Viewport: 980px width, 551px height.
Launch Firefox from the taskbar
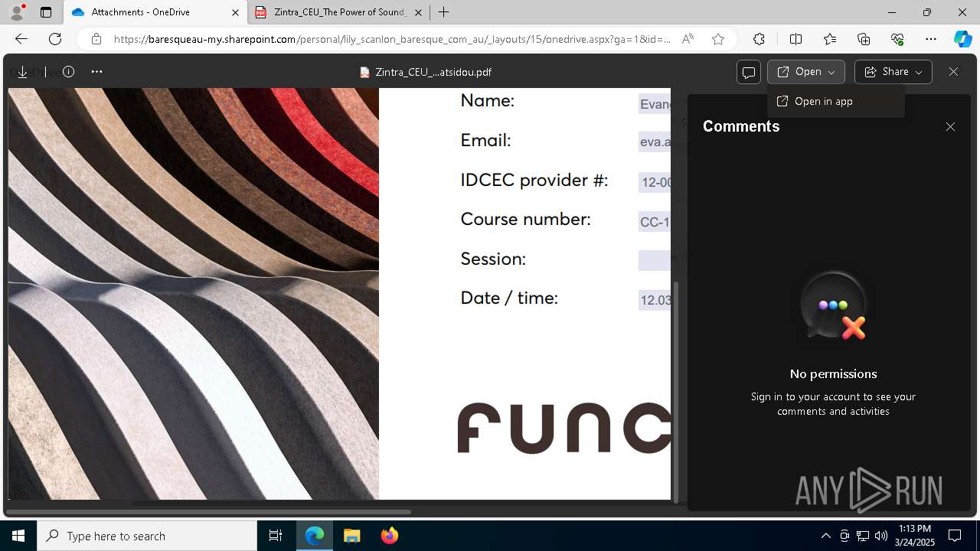tap(389, 536)
